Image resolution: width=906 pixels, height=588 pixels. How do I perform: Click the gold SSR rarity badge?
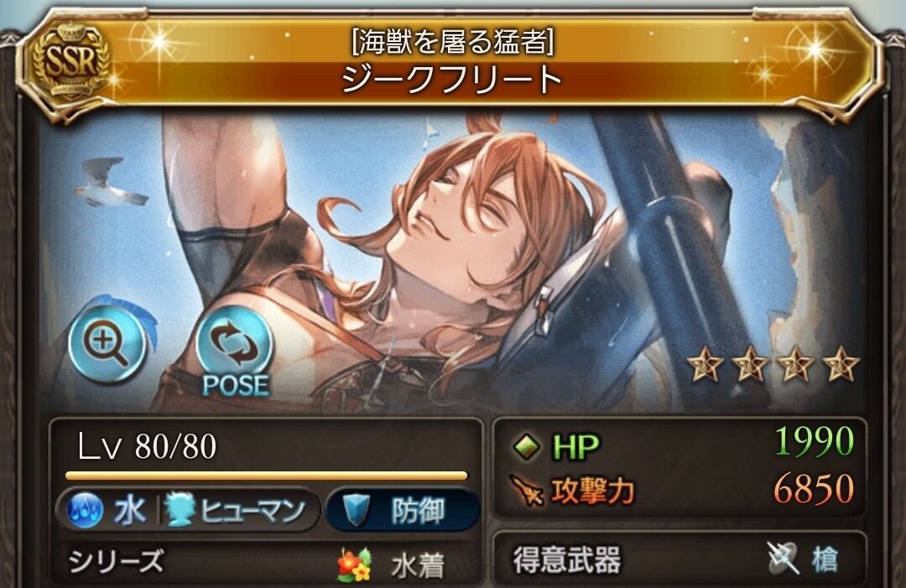(70, 61)
